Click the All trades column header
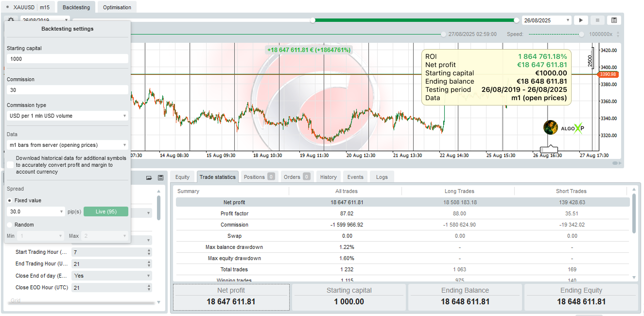 tap(346, 191)
